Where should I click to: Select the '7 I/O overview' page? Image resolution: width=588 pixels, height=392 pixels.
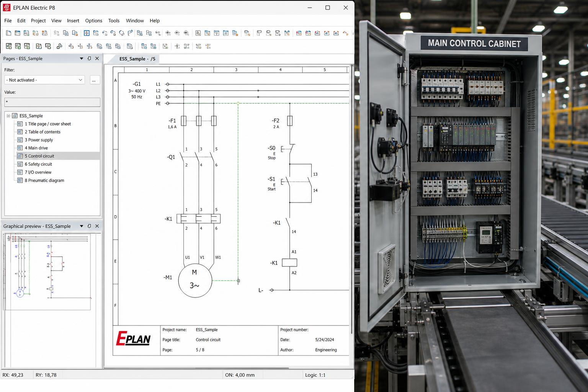click(x=38, y=172)
